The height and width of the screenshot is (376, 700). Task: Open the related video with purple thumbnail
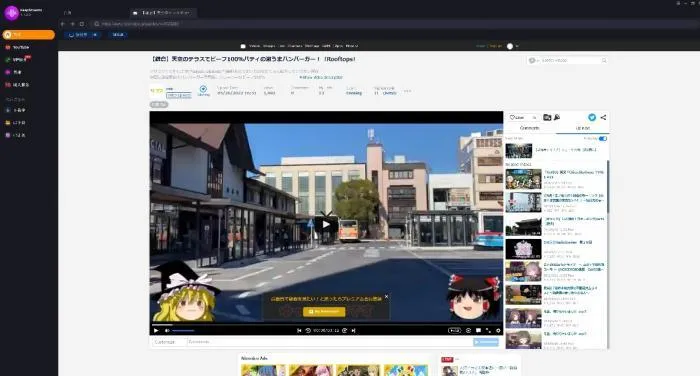point(523,249)
